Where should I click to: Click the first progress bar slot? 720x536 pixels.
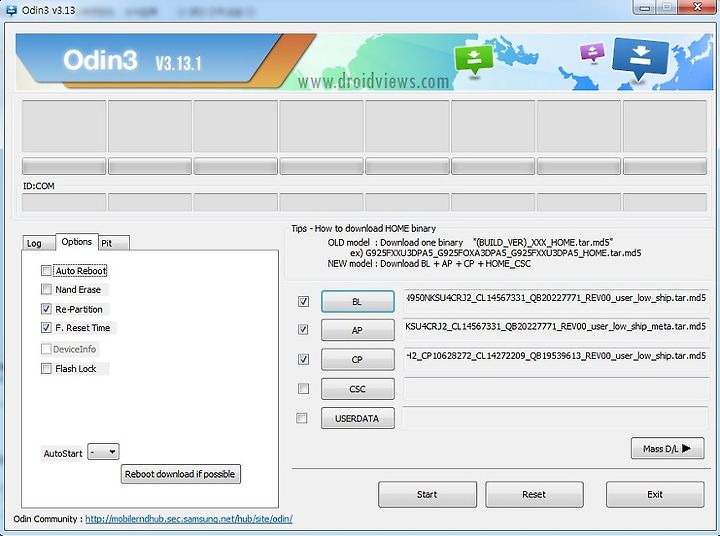pyautogui.click(x=64, y=166)
